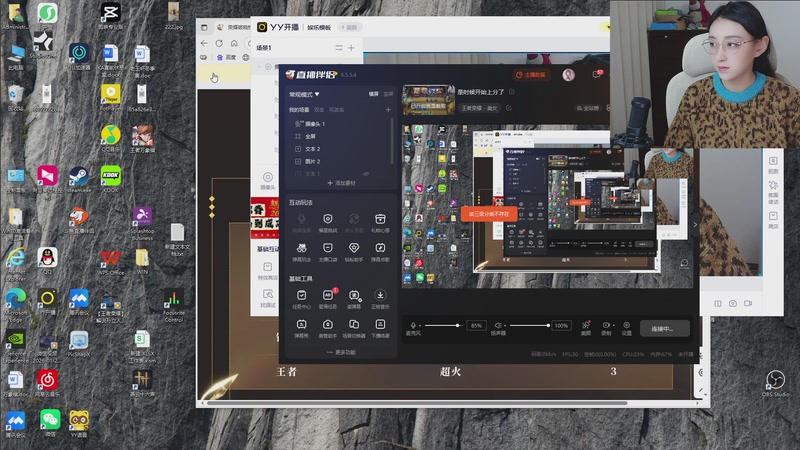The width and height of the screenshot is (800, 450).
Task: Click 王者荣耀 category tag in 直播伴侣
Action: pos(480,108)
